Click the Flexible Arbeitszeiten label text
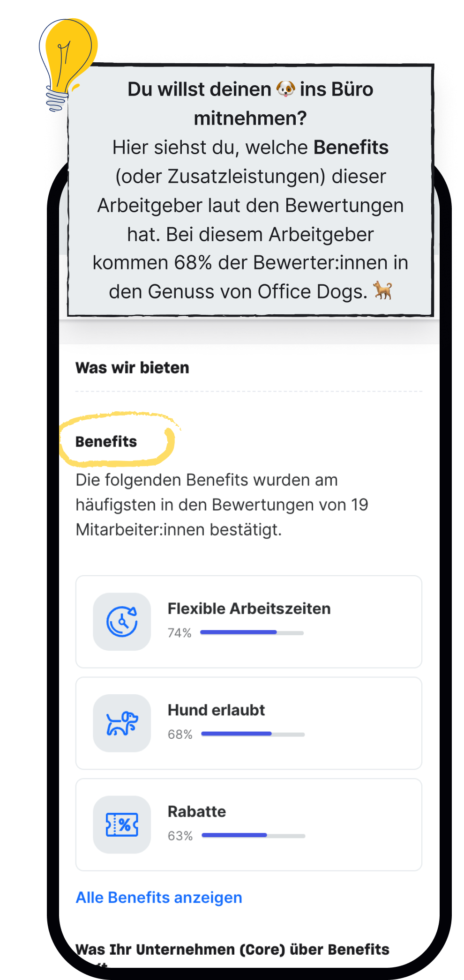 (x=249, y=609)
